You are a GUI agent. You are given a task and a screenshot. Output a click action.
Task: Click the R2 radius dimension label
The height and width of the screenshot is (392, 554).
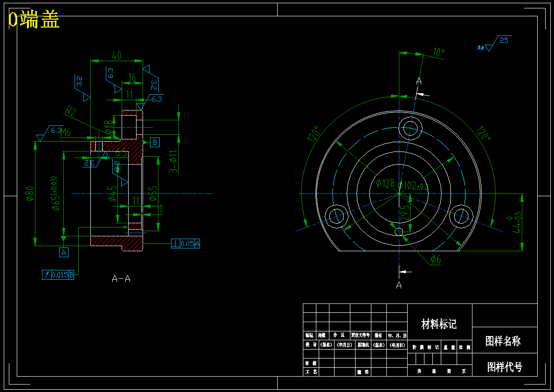(71, 111)
